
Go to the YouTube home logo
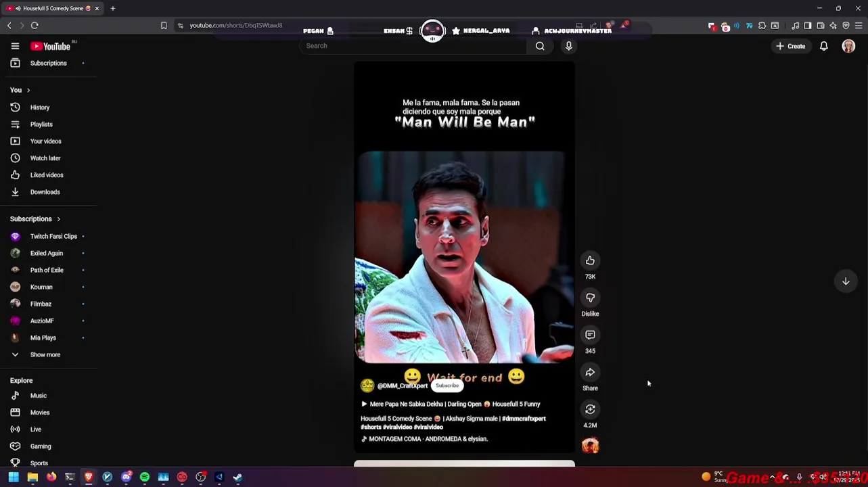pos(51,46)
